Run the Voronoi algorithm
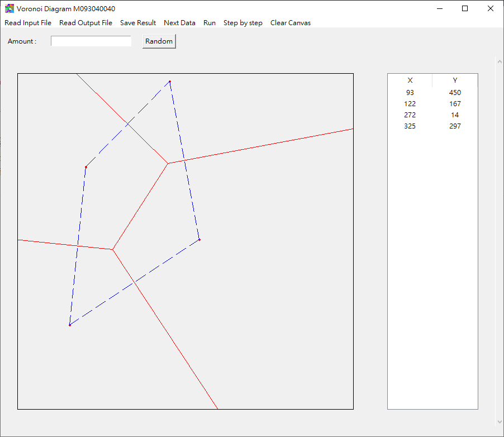This screenshot has height=437, width=504. (x=209, y=23)
